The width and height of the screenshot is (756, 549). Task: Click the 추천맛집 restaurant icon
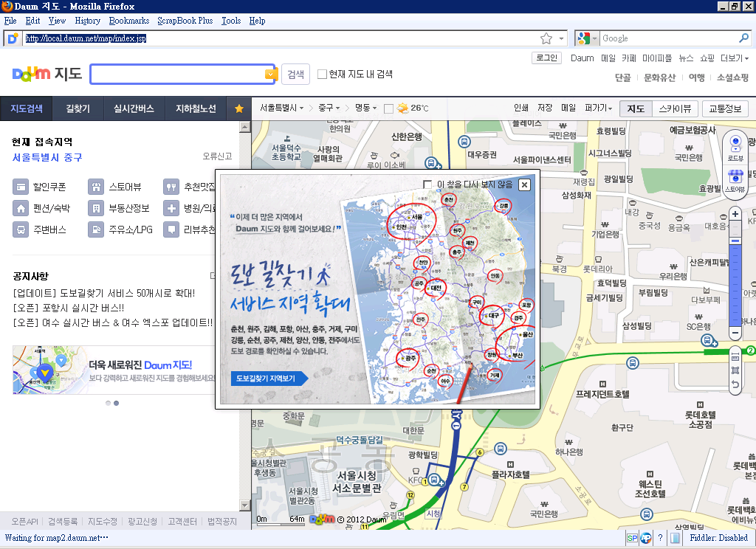[171, 187]
